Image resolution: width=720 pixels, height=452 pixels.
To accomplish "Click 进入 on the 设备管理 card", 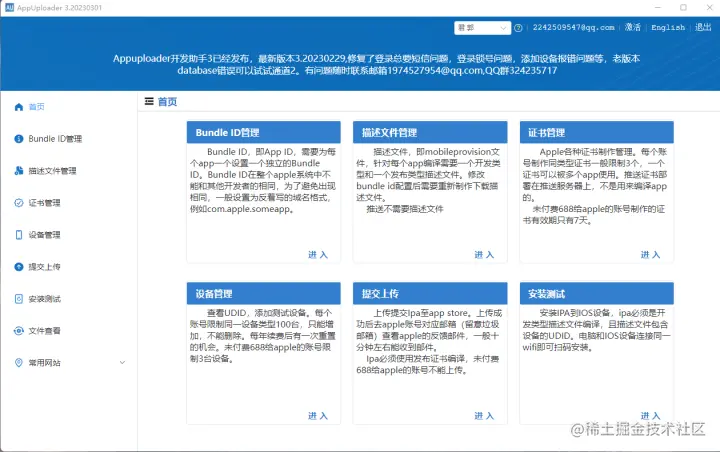I will click(x=318, y=416).
